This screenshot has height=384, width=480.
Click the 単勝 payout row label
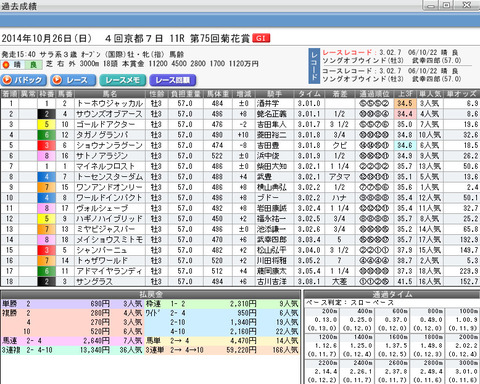[10, 304]
